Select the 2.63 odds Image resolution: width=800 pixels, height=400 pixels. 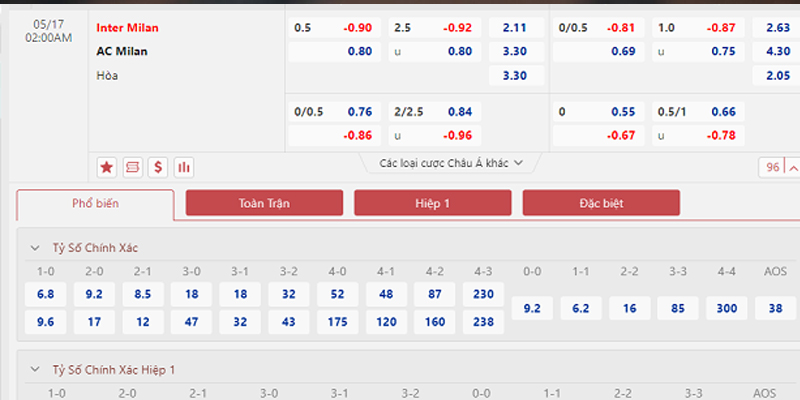pos(777,28)
